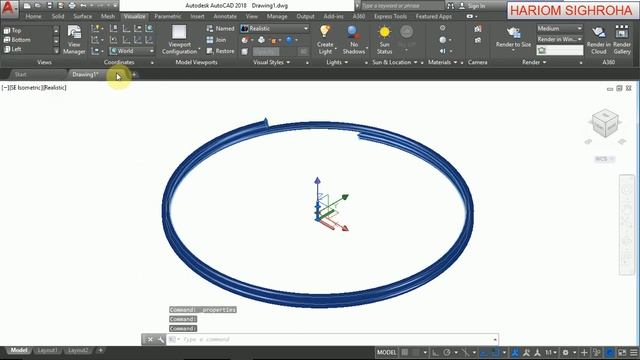Toggle Sun Status
640x360 pixels.
pyautogui.click(x=384, y=40)
